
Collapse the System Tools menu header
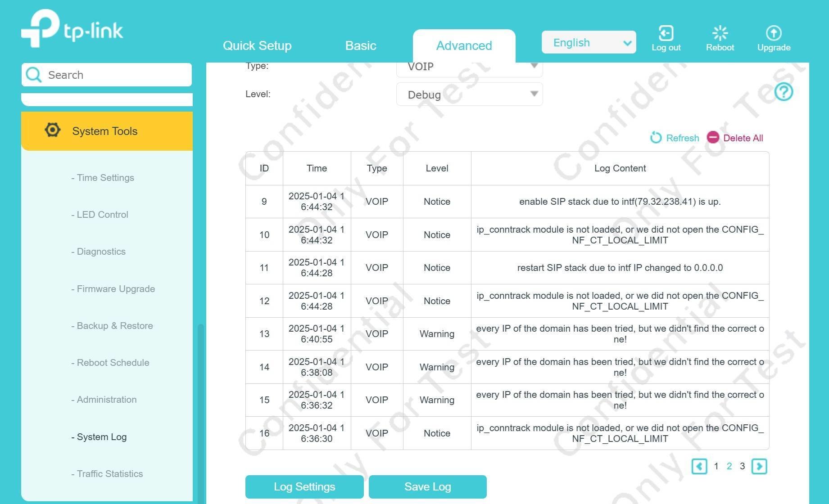[x=107, y=131]
